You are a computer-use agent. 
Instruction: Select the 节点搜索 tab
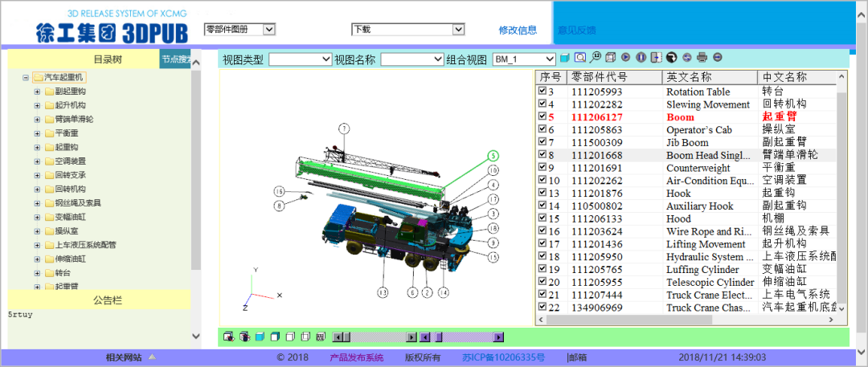pos(175,59)
